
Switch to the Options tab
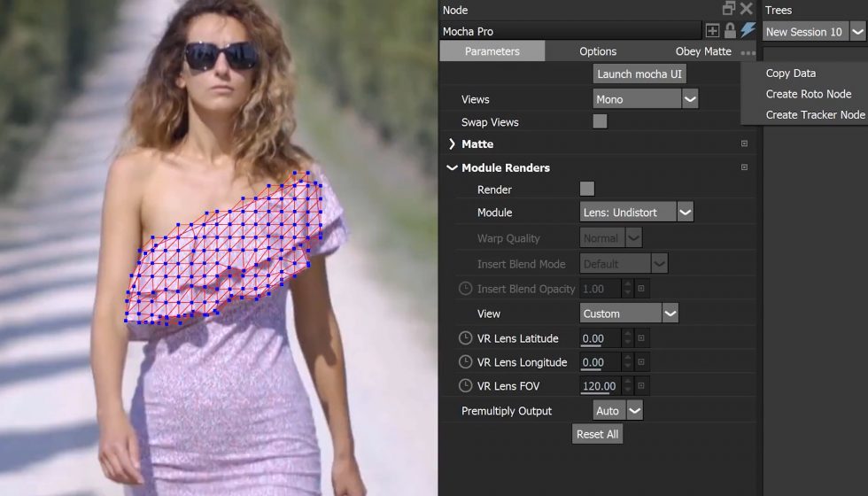tap(598, 51)
